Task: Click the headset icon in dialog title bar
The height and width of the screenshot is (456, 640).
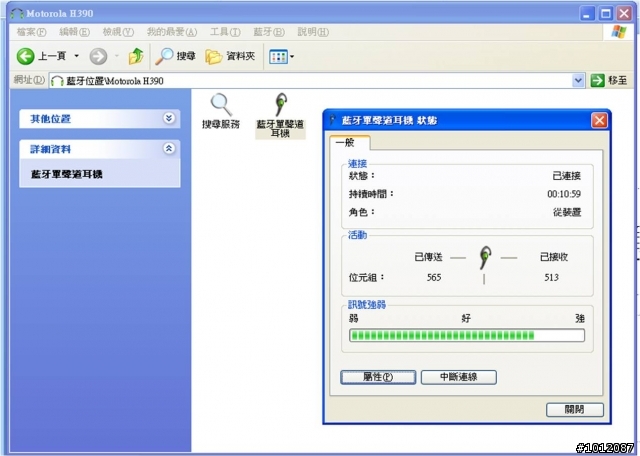Action: (333, 120)
